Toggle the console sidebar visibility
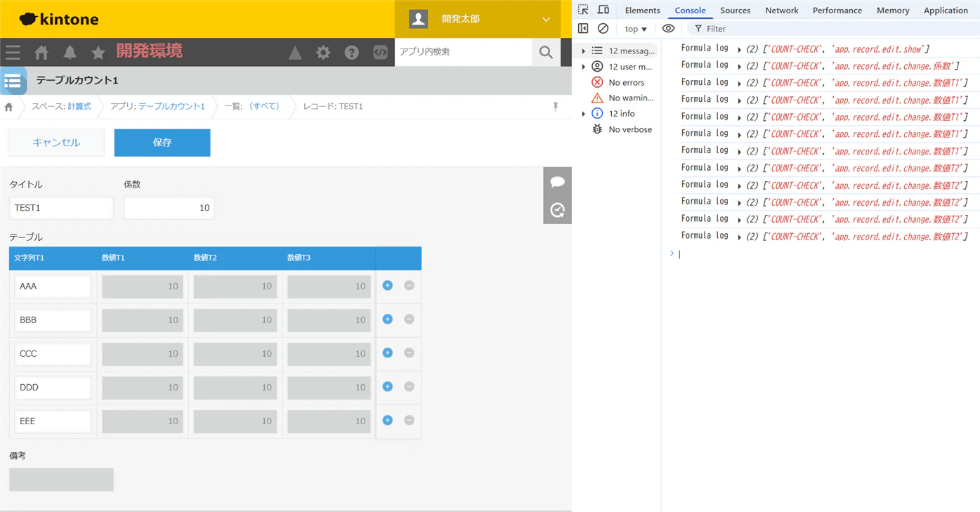Image resolution: width=980 pixels, height=512 pixels. point(583,29)
